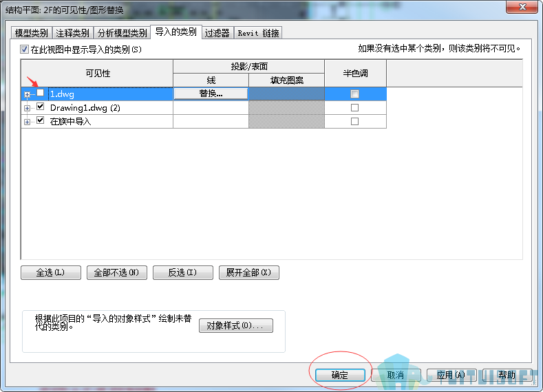The height and width of the screenshot is (392, 543).
Task: Click the 全部不选 (N) button
Action: [x=117, y=272]
